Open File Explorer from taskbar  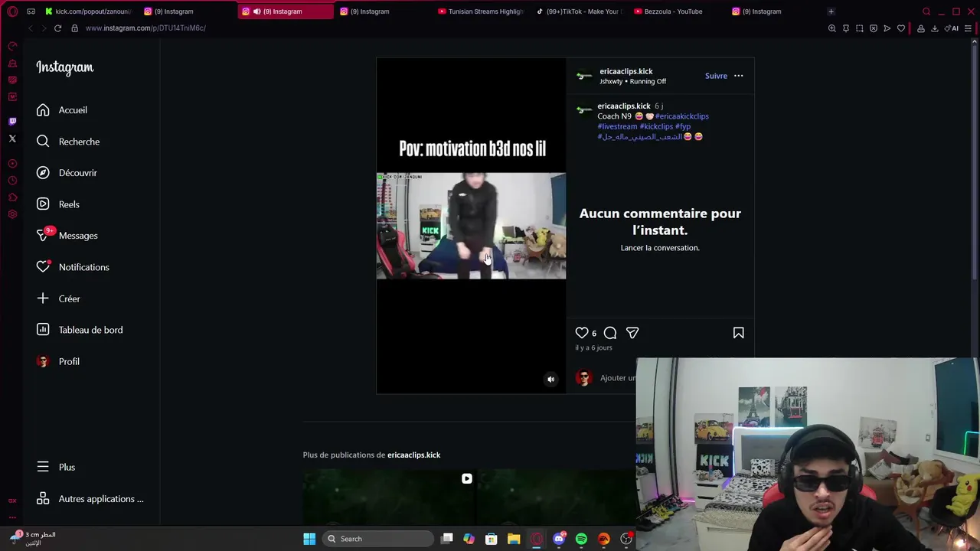click(x=514, y=539)
